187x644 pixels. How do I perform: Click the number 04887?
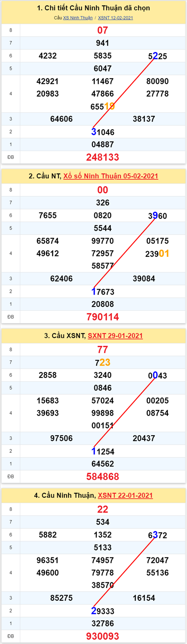tap(102, 144)
